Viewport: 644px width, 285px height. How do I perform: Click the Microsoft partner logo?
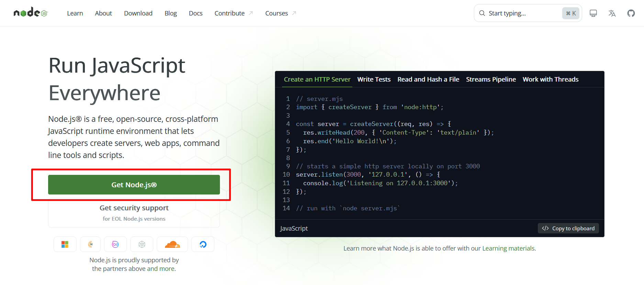(65, 244)
